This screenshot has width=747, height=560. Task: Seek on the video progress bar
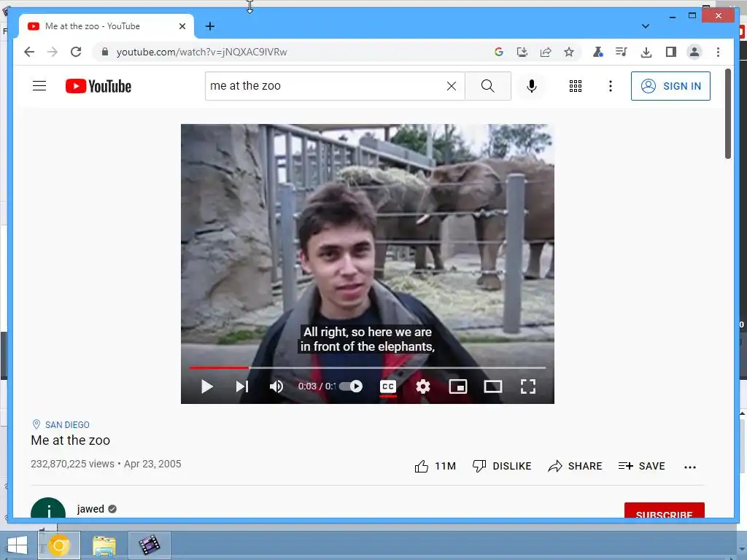tap(368, 367)
